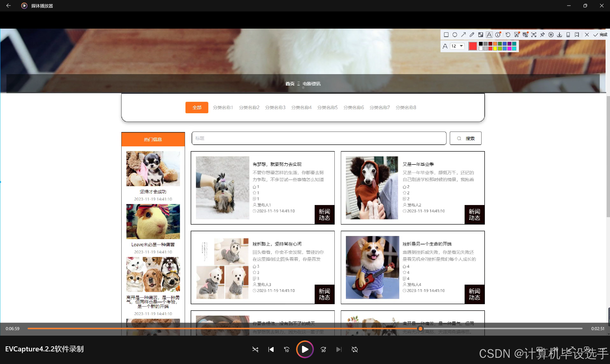Rewind 10 seconds

tap(287, 349)
